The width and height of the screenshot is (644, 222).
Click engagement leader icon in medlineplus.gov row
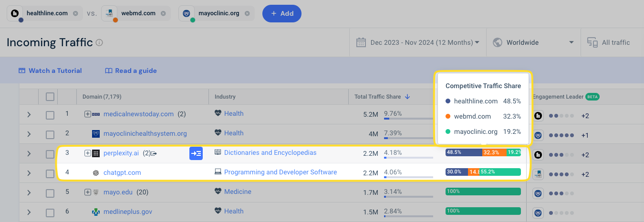click(x=538, y=213)
